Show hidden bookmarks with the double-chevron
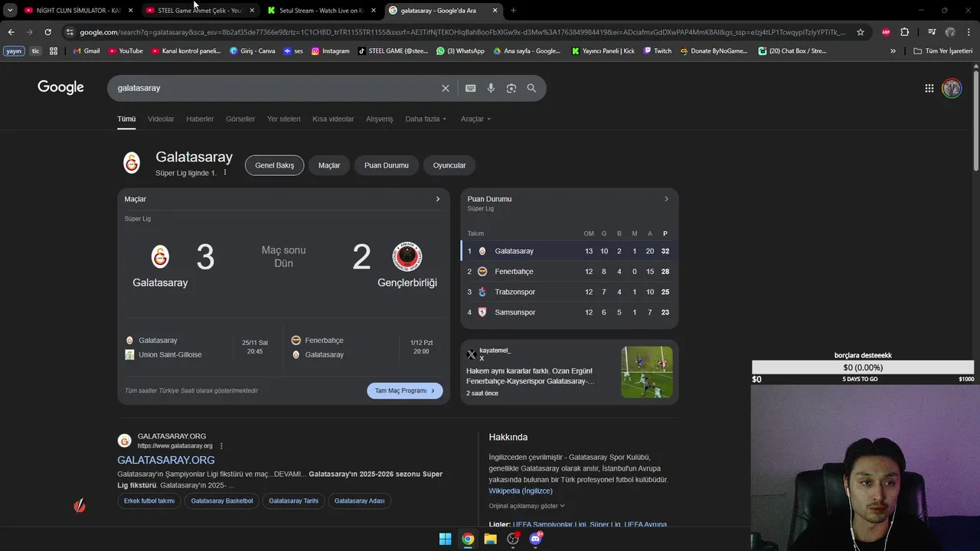The height and width of the screenshot is (551, 980). [893, 51]
